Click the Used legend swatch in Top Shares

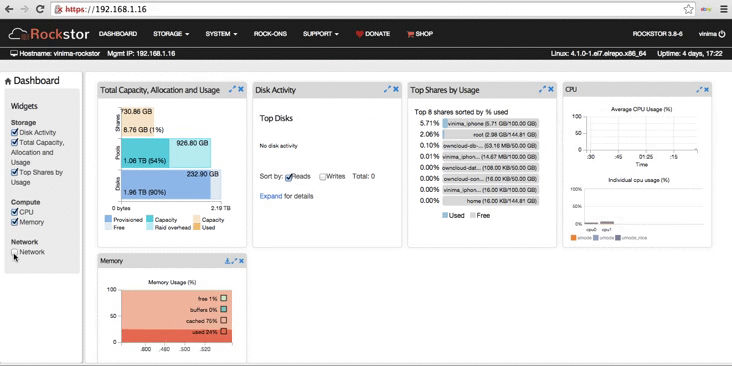pyautogui.click(x=445, y=216)
